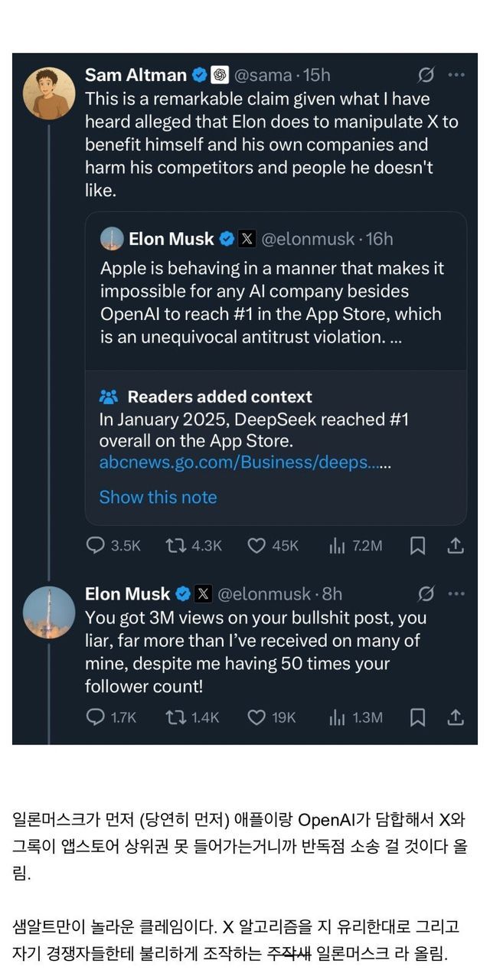The image size is (490, 980).
Task: Open Sam Altman's profile picture
Action: point(49,94)
